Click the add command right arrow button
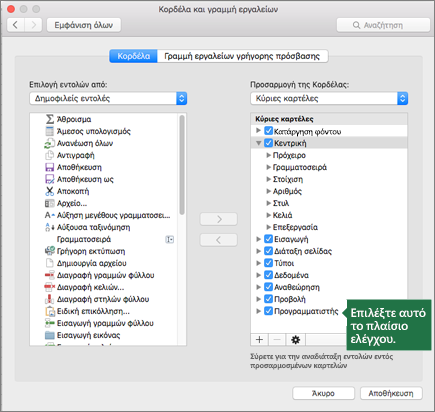 (219, 219)
